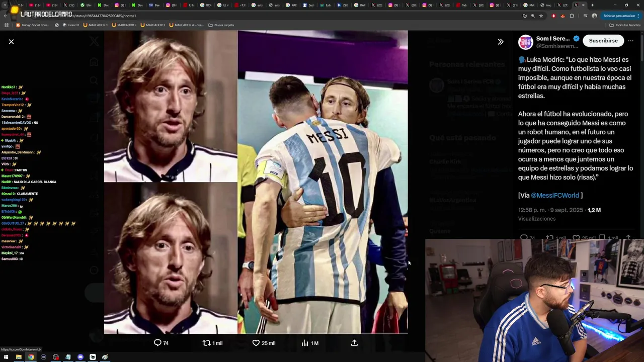644x362 pixels.
Task: Open the MARCADOR 1 bookmark
Action: coord(96,25)
